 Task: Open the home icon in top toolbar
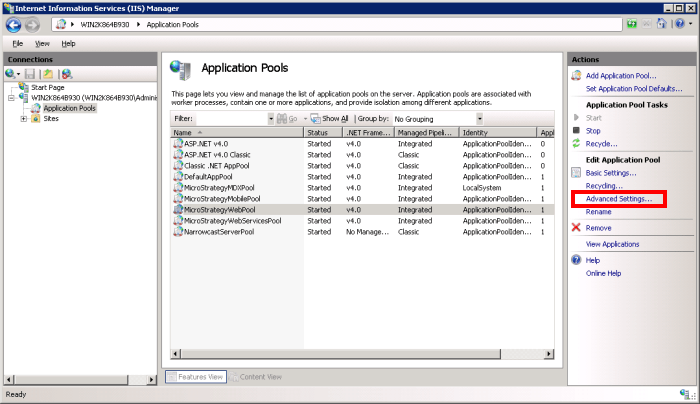(662, 24)
